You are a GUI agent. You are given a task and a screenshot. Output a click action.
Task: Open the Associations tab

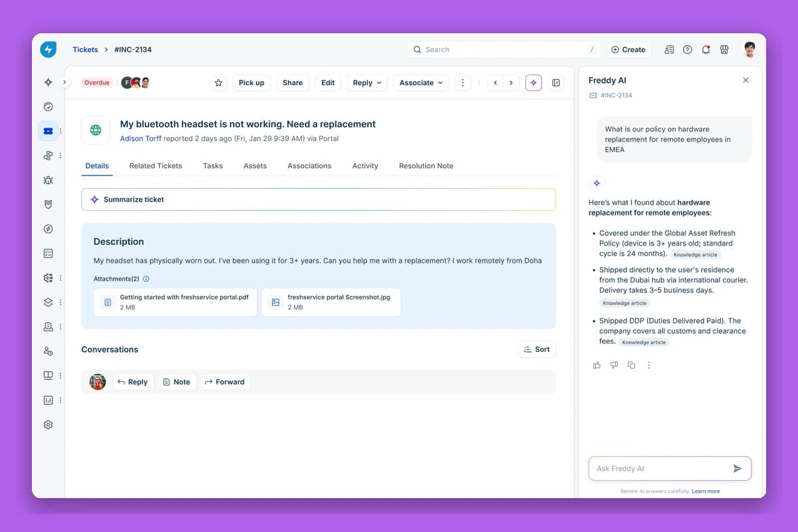pyautogui.click(x=309, y=166)
